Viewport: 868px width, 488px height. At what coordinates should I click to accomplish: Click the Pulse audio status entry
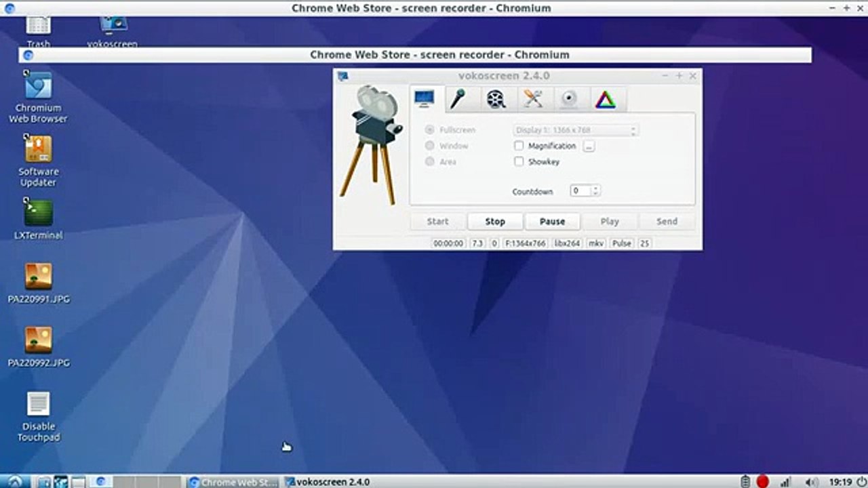point(622,243)
